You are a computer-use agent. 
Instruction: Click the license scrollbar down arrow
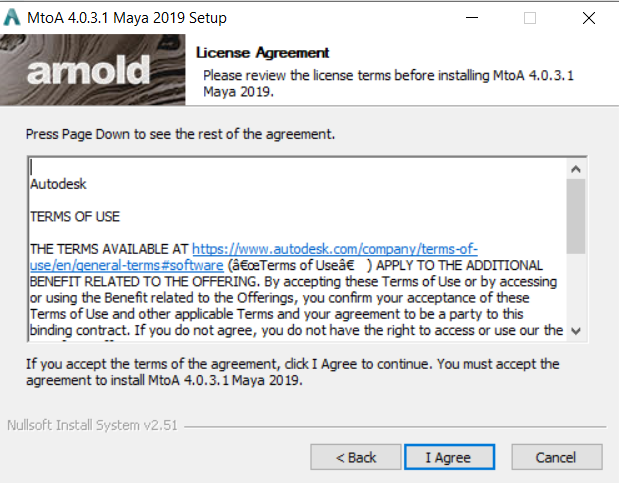click(575, 330)
